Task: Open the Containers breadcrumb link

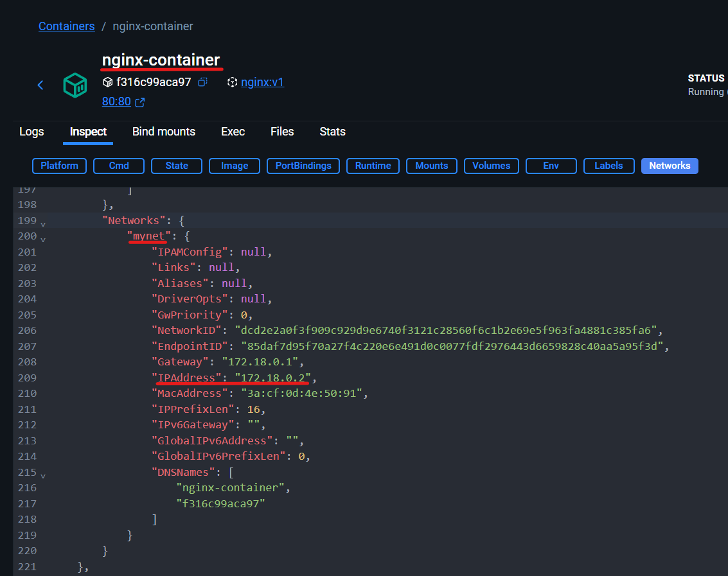Action: tap(66, 26)
